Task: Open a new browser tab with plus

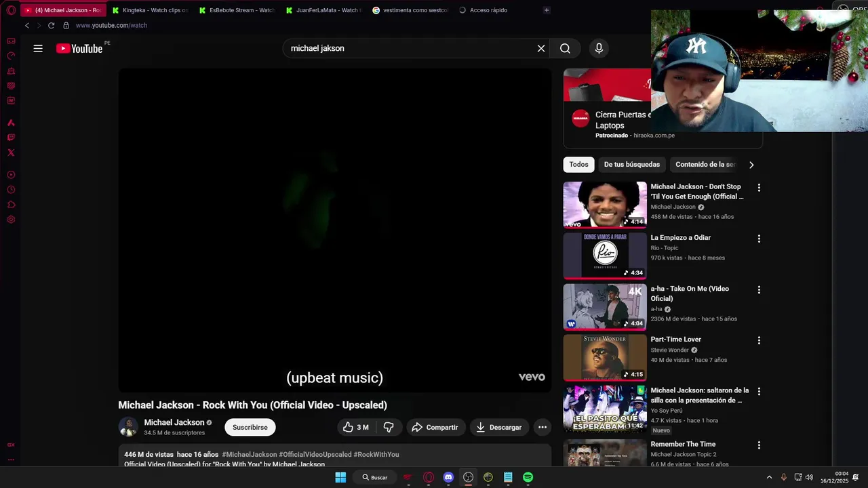Action: point(547,10)
